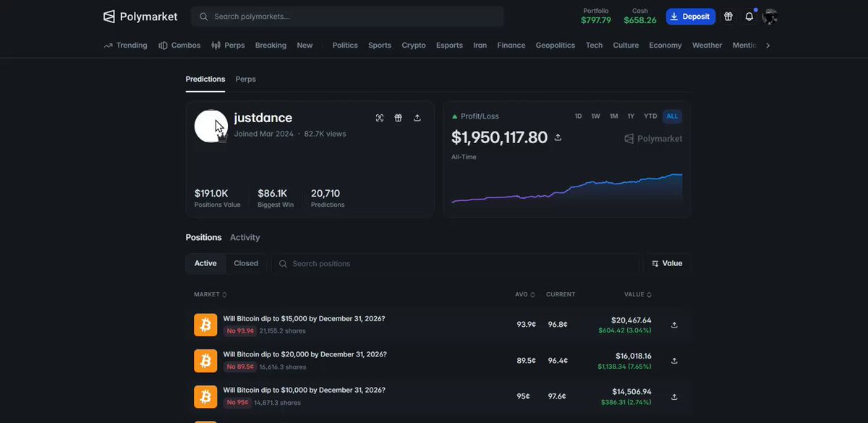The width and height of the screenshot is (868, 423).
Task: Click the 20,710 Predictions stat
Action: click(328, 198)
